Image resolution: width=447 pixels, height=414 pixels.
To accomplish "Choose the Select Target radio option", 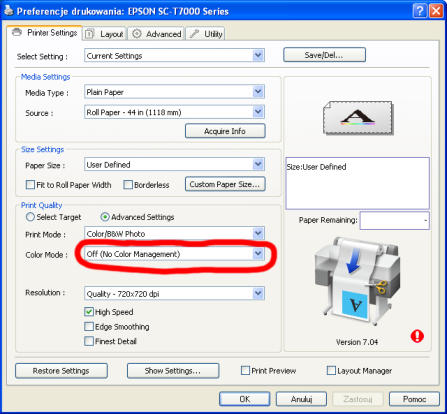I will tap(30, 217).
